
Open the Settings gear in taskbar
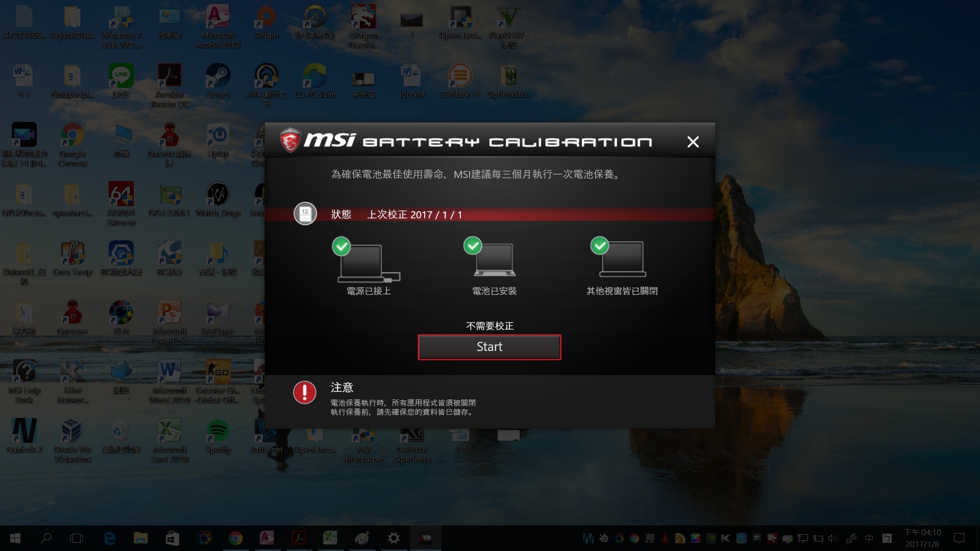[394, 538]
